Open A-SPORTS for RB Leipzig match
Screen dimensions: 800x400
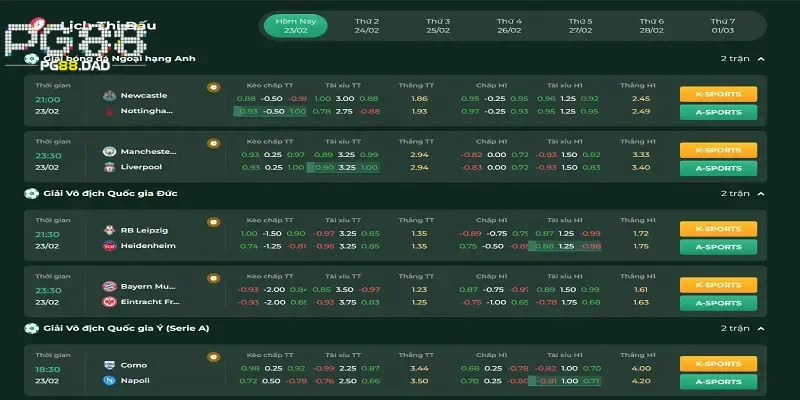718,247
